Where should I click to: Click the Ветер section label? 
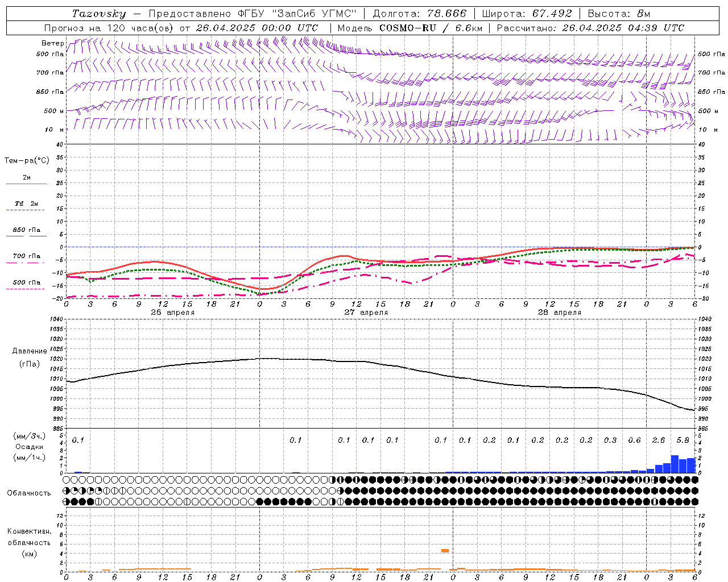click(52, 43)
